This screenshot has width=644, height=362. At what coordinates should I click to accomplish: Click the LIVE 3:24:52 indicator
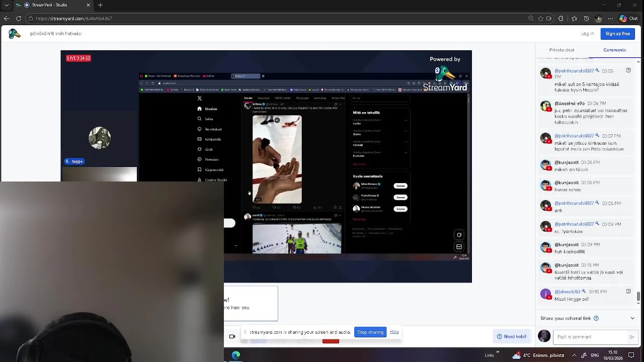[78, 58]
